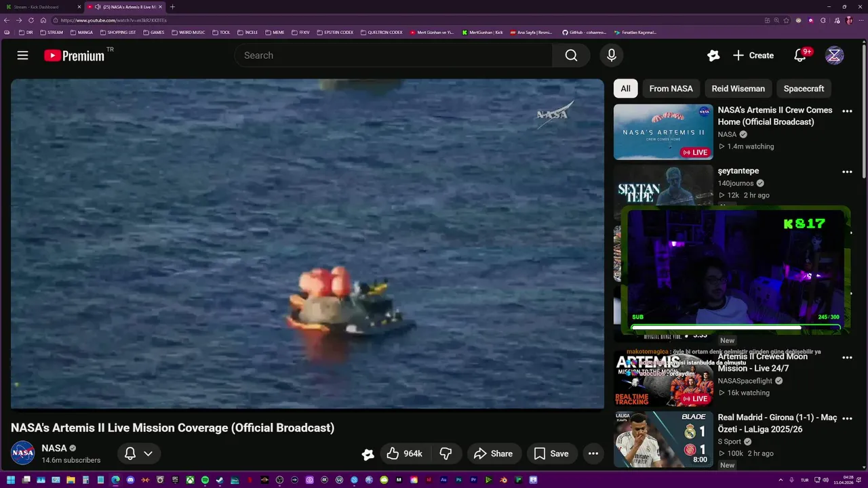Open the account avatar menu

(x=834, y=56)
